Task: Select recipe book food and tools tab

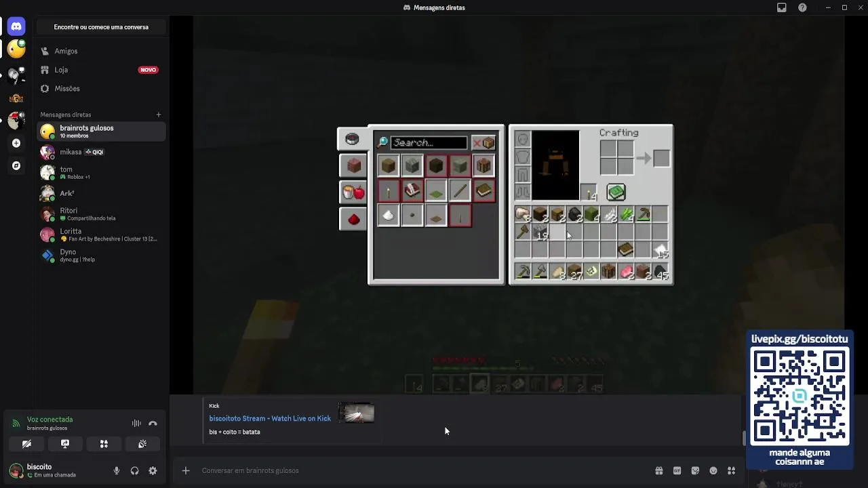Action: (x=354, y=192)
